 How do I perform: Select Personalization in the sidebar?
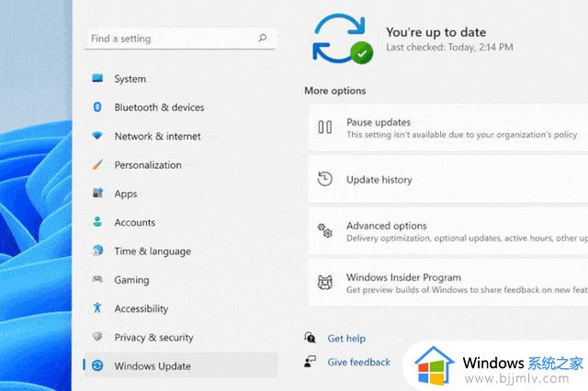pos(180,165)
